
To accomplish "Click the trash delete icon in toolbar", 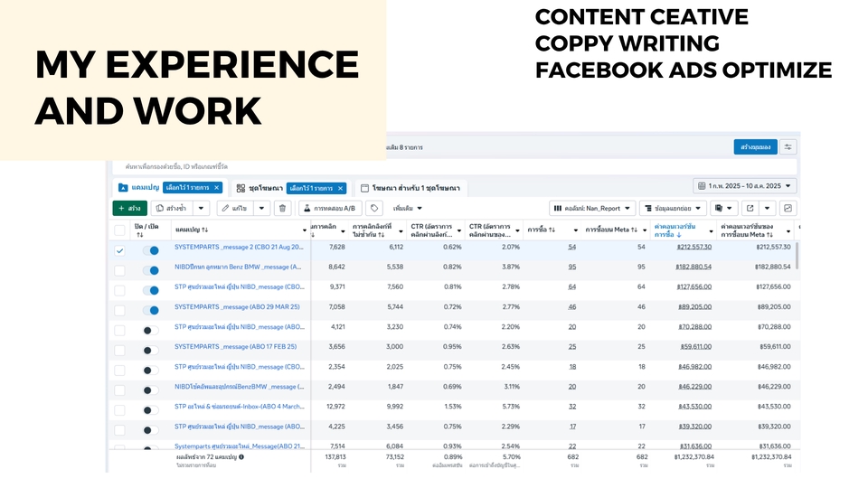I will point(282,208).
